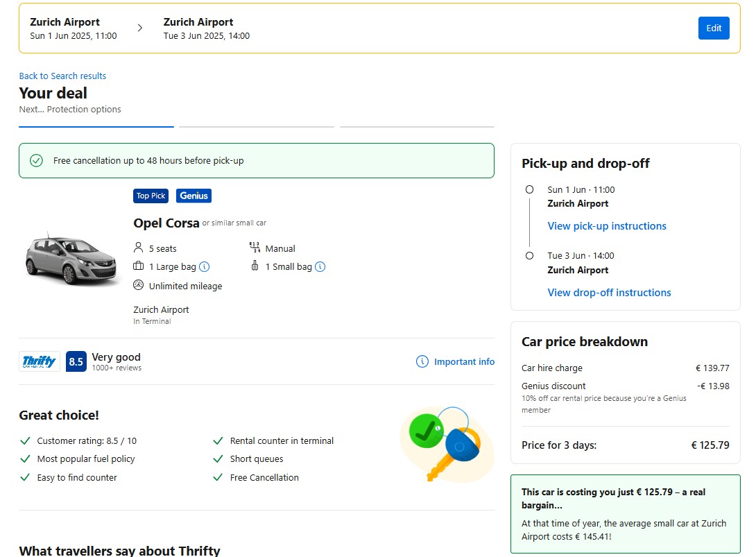
Task: Click the Opel Corsa car image
Action: click(62, 259)
